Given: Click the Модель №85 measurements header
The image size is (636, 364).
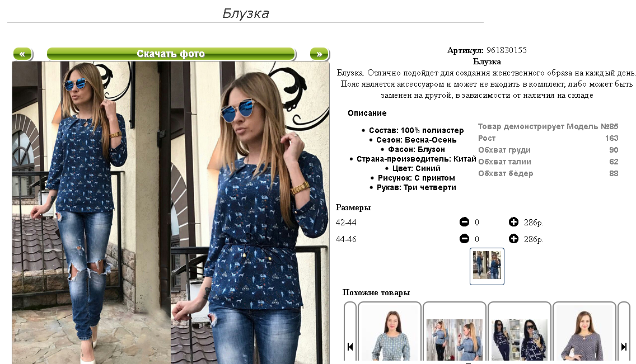Looking at the screenshot, I should [x=548, y=126].
